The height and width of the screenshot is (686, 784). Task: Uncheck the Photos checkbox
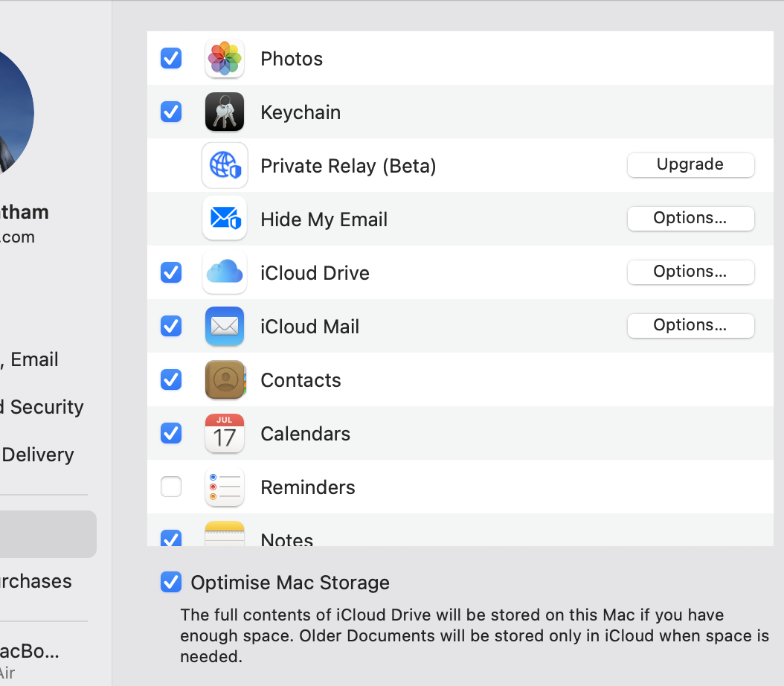click(x=171, y=58)
